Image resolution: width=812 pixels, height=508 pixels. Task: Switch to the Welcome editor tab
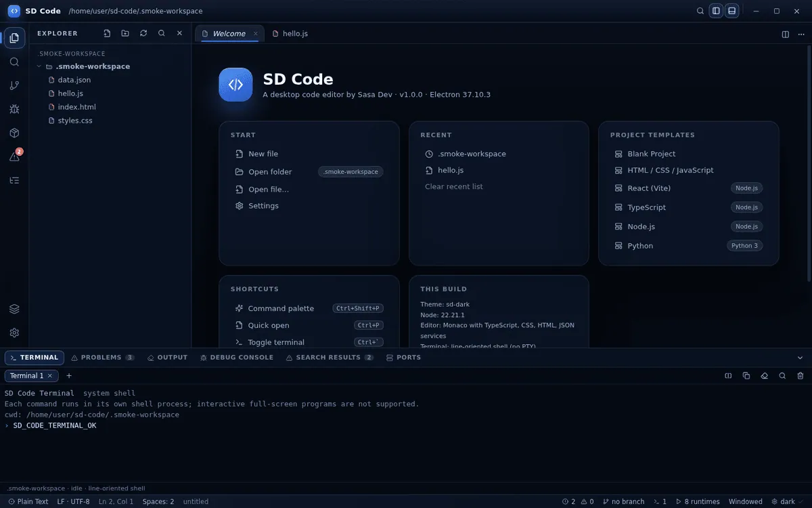[229, 33]
